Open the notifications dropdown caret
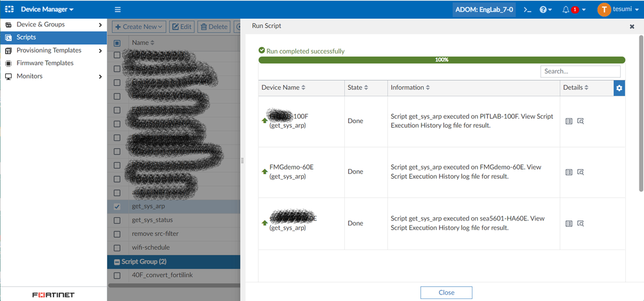Screen dimensions: 644x301 pyautogui.click(x=583, y=10)
